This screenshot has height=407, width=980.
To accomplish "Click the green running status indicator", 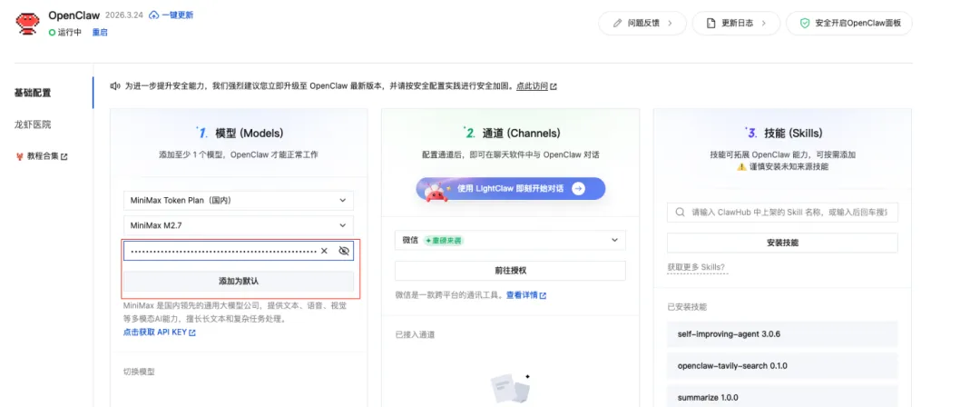I will 52,33.
